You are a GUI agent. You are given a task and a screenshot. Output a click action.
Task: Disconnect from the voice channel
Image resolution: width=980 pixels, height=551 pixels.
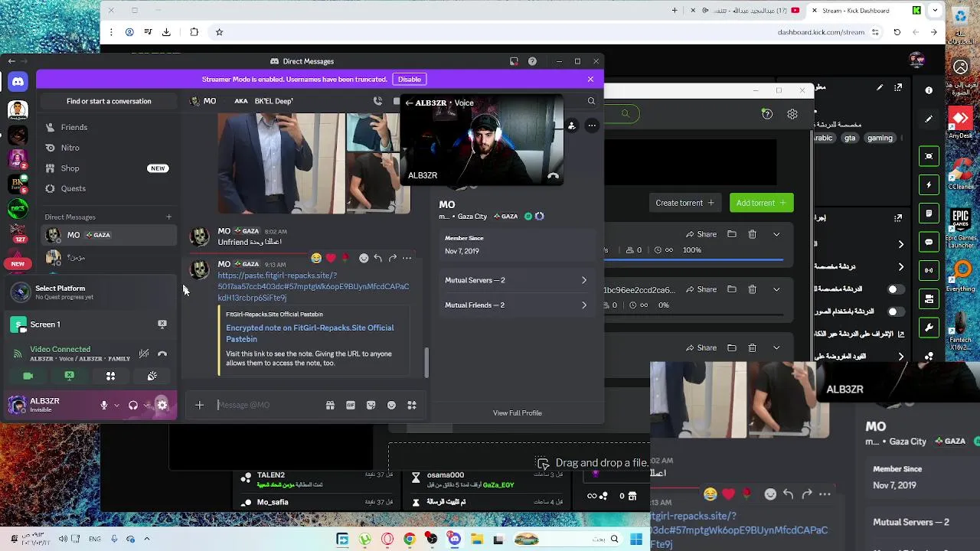pos(162,354)
